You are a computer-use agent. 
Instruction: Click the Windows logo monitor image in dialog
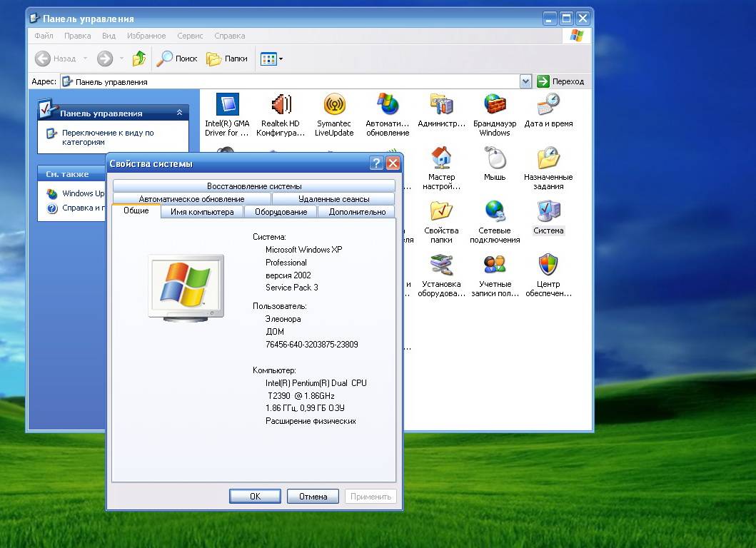186,288
